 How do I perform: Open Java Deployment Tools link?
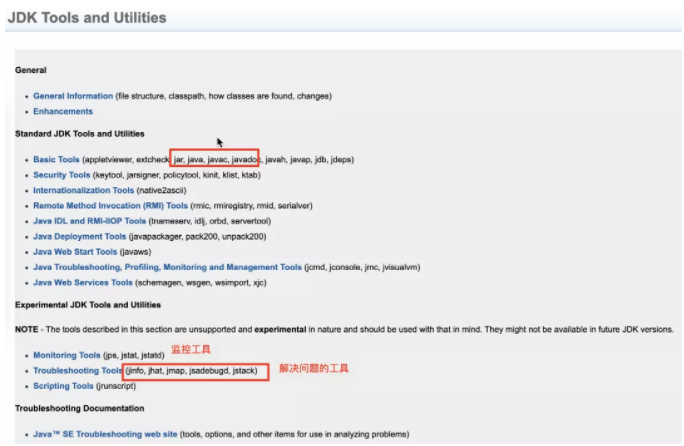point(79,237)
